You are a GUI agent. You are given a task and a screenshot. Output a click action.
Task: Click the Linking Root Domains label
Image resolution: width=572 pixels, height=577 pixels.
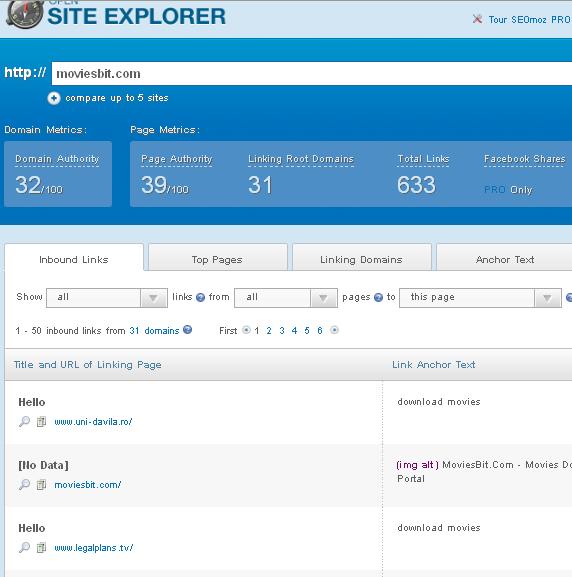(301, 159)
